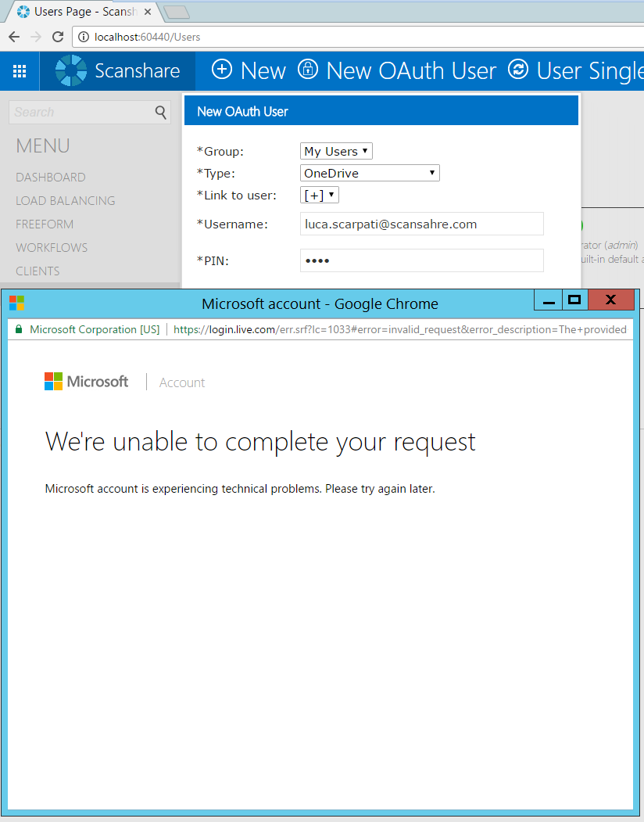The image size is (644, 822).
Task: Open CLIENTS from the menu
Action: tap(38, 271)
